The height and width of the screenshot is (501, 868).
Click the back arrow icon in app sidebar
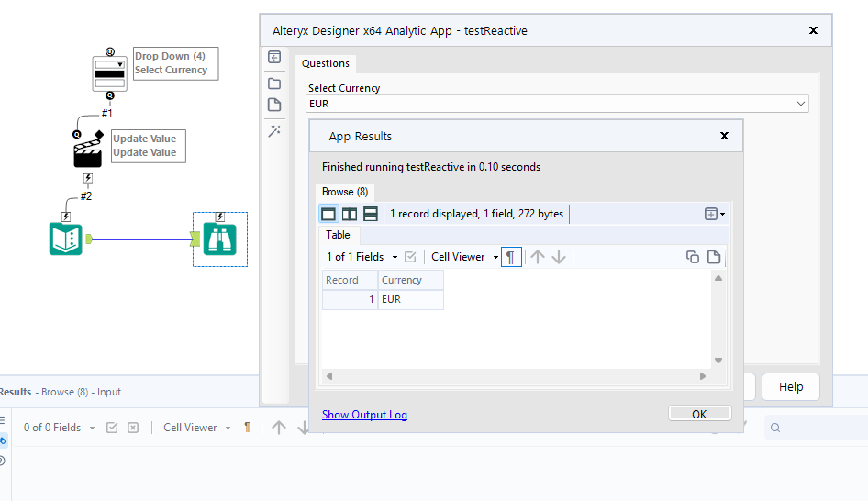[274, 57]
